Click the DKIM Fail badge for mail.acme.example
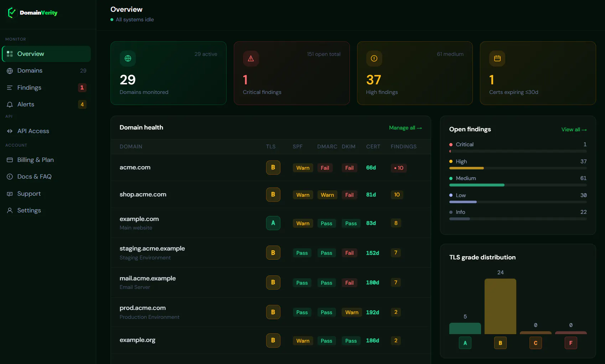 (x=349, y=283)
